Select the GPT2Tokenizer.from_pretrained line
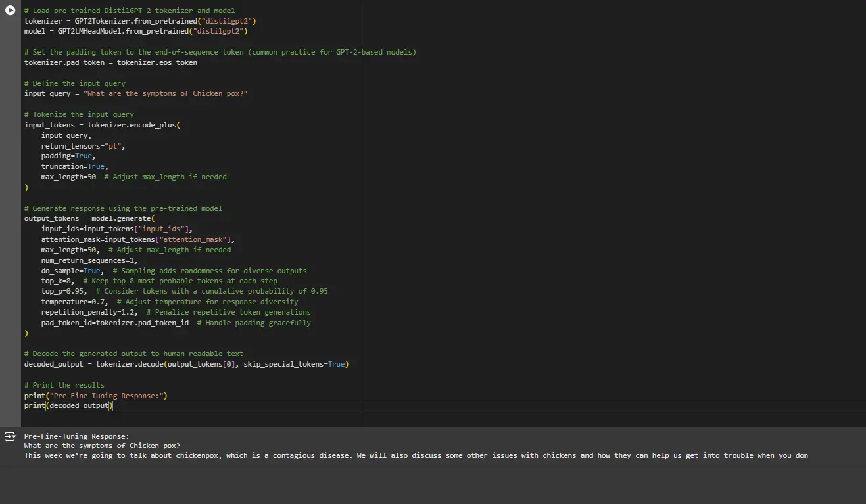This screenshot has height=504, width=866. pyautogui.click(x=140, y=21)
